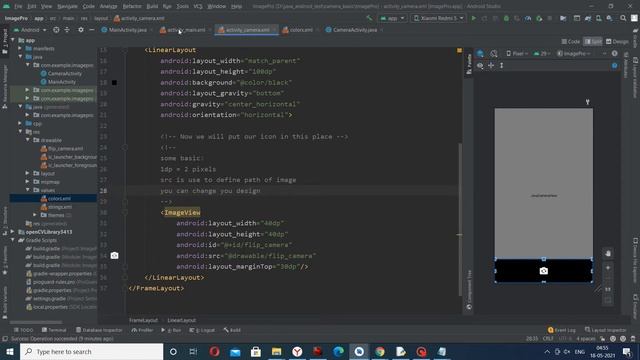
Task: Click the pan hand tool in preview
Action: (x=608, y=253)
